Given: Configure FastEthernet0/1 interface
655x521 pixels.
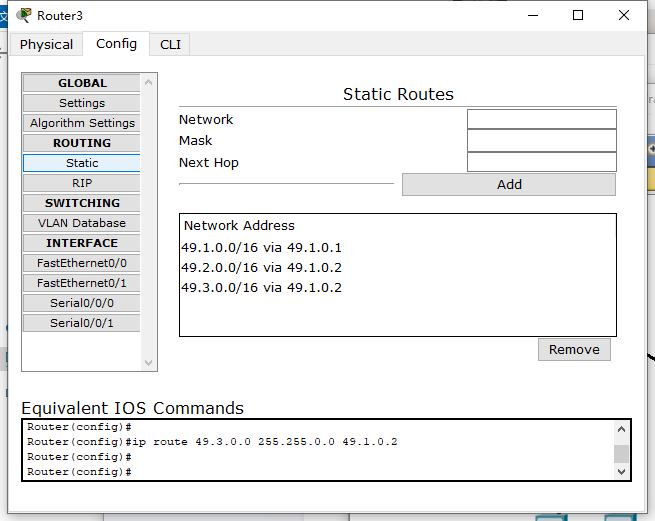Looking at the screenshot, I should click(82, 283).
